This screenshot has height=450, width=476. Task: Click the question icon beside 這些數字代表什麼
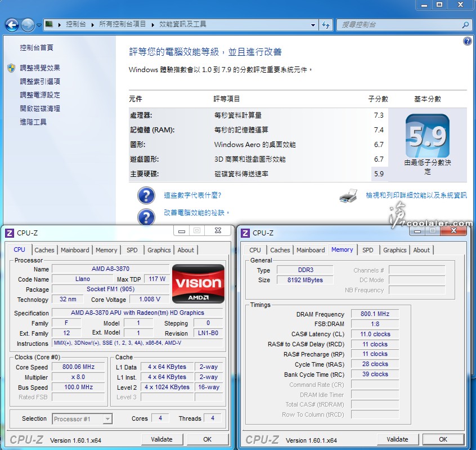pyautogui.click(x=146, y=195)
